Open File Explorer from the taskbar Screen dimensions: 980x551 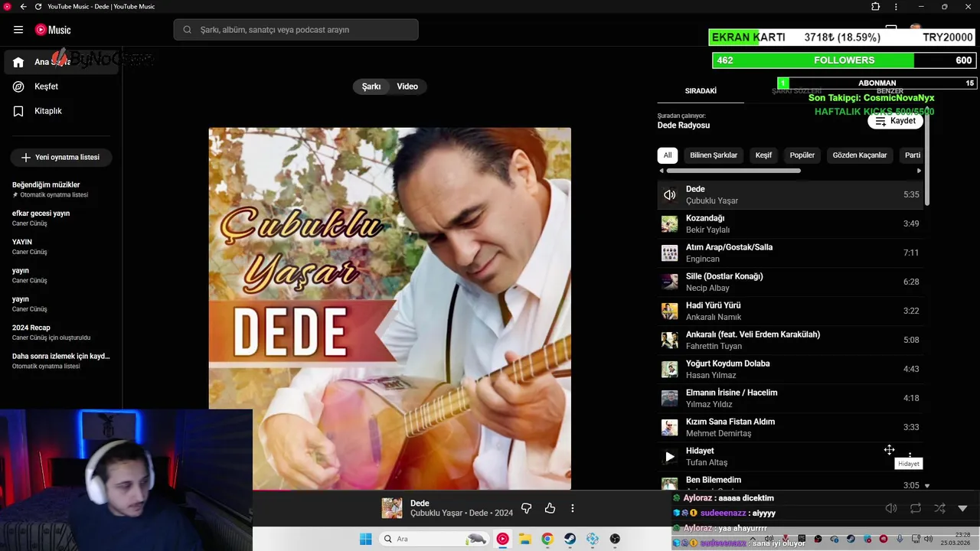coord(524,539)
